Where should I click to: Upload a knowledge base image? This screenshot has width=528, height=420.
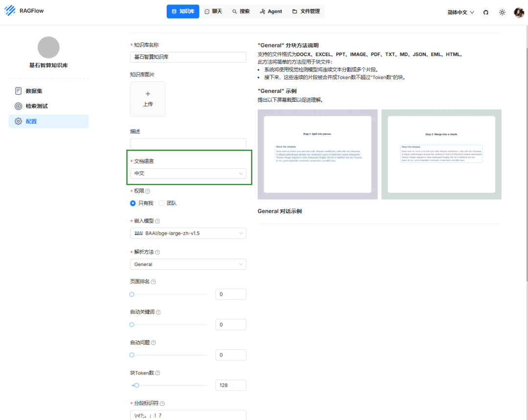148,99
